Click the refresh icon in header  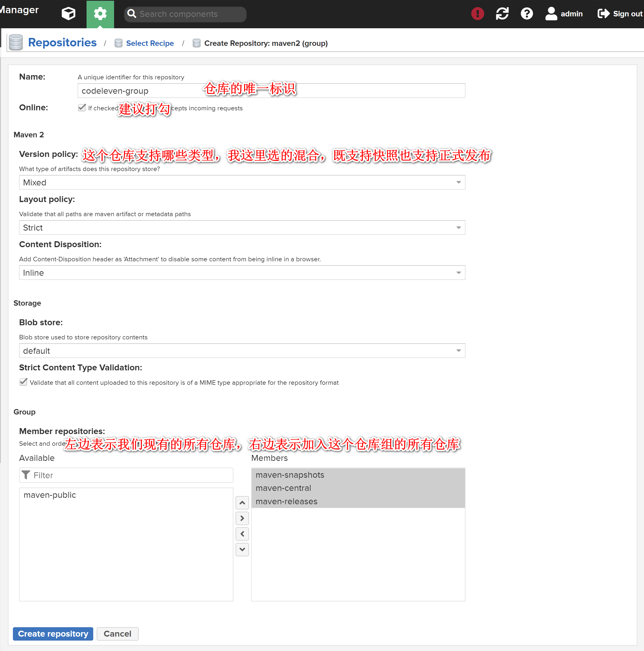[x=502, y=14]
